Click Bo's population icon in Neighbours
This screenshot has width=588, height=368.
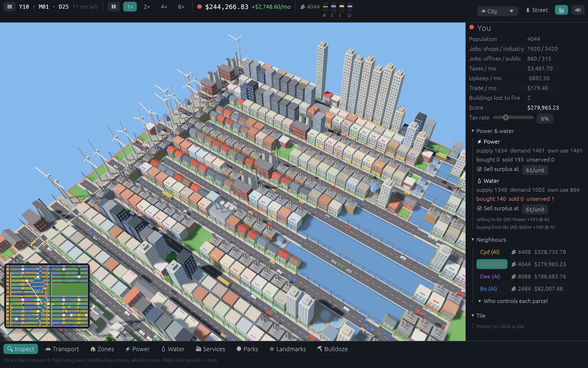[513, 289]
